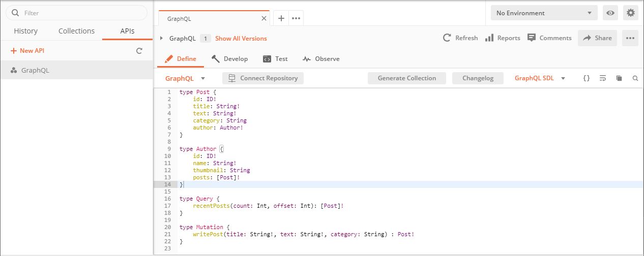Copy the schema using the copy icon
Screen dimensions: 644x256
tap(619, 78)
